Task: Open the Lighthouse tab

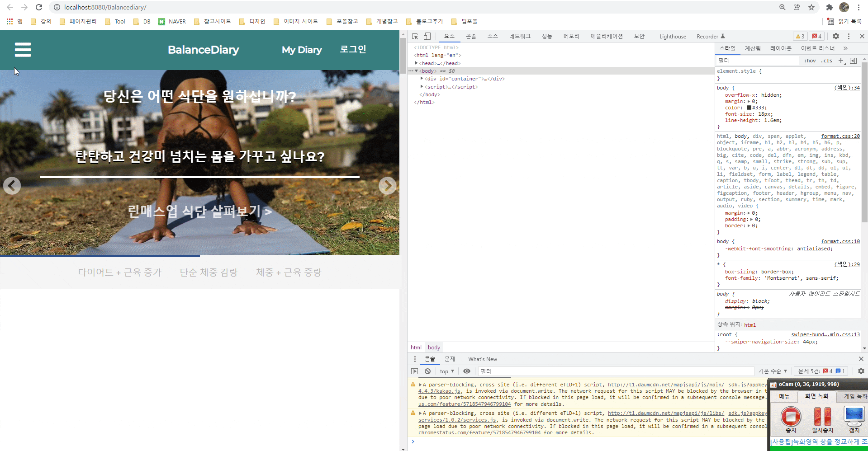Action: coord(673,37)
